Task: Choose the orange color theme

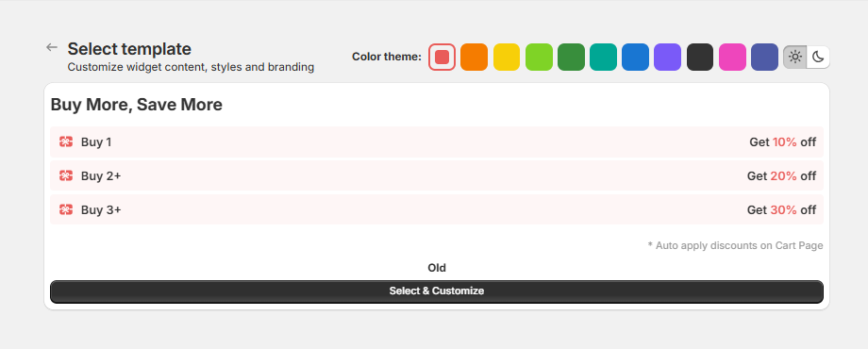Action: point(474,57)
